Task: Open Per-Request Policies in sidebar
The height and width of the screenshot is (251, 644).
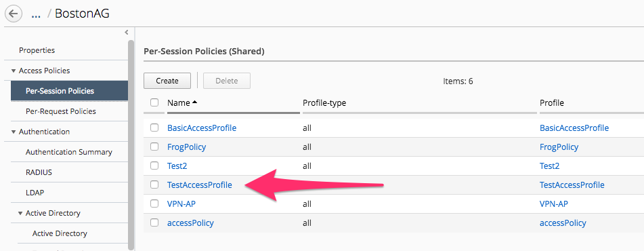Action: click(61, 111)
